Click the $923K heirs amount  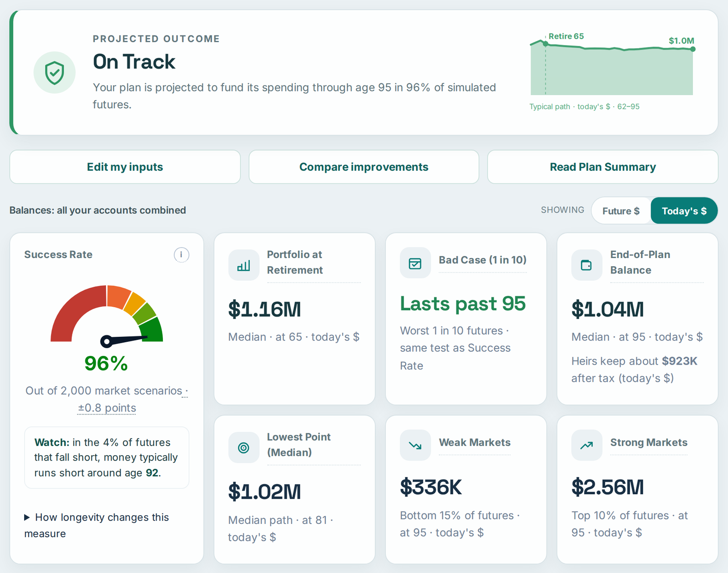point(679,361)
